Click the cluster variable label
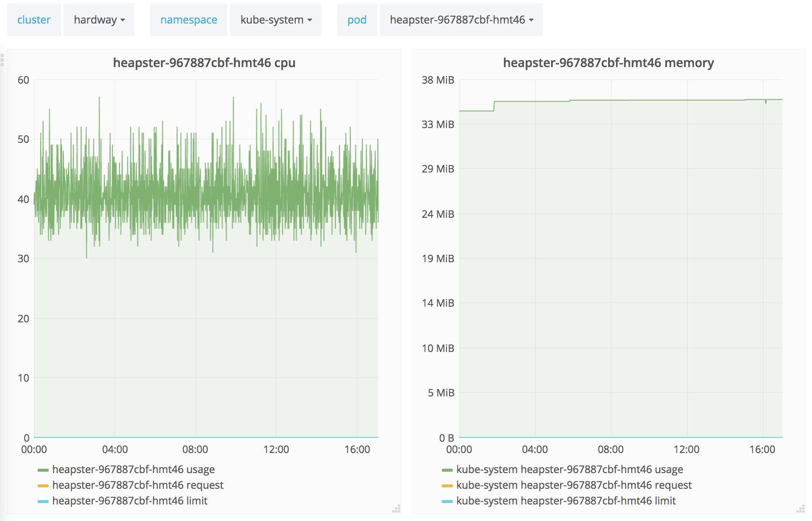812x521 pixels. point(34,20)
